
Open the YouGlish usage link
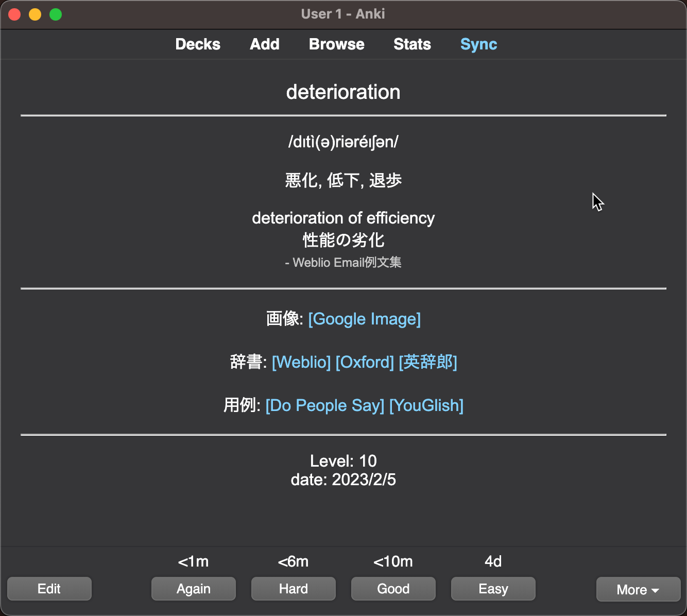(426, 405)
